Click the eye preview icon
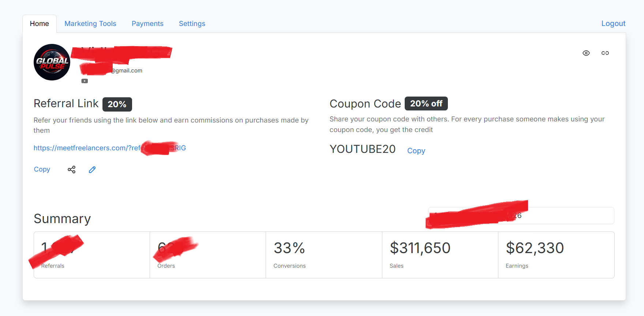This screenshot has width=644, height=316. pyautogui.click(x=586, y=53)
